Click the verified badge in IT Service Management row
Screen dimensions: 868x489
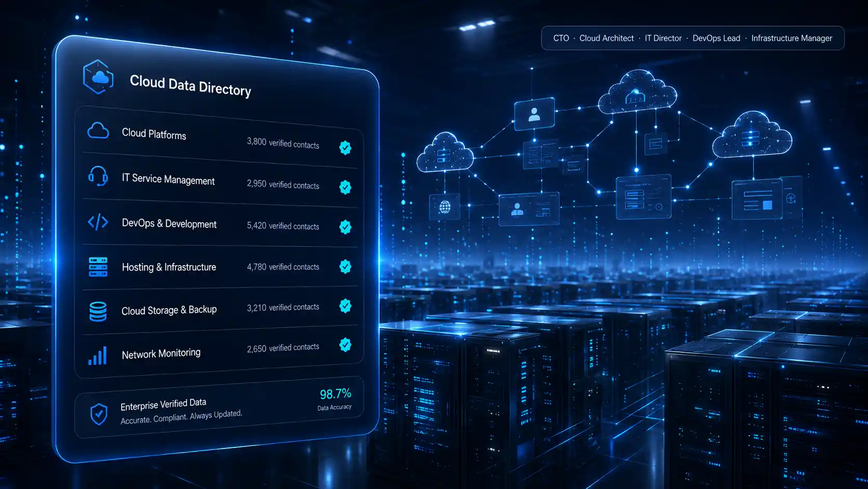tap(345, 187)
